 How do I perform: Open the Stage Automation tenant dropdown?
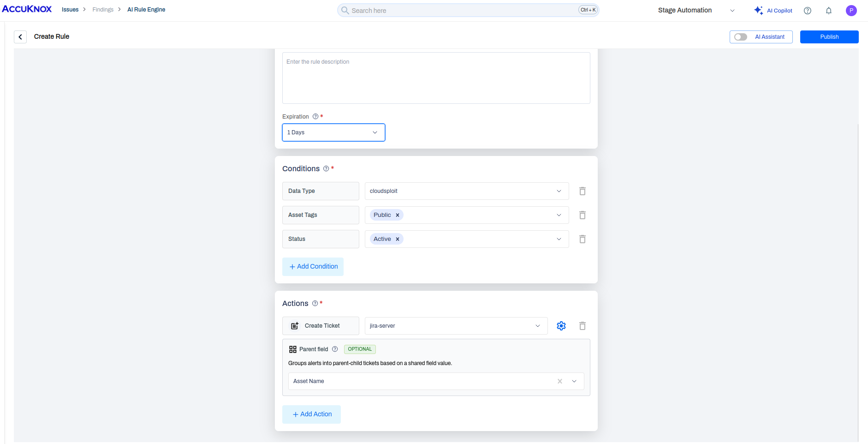(x=696, y=11)
